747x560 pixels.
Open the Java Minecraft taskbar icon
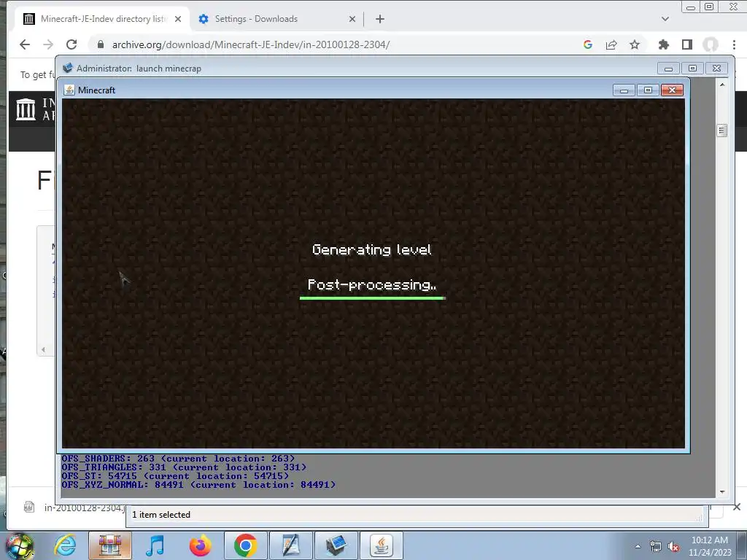point(381,545)
